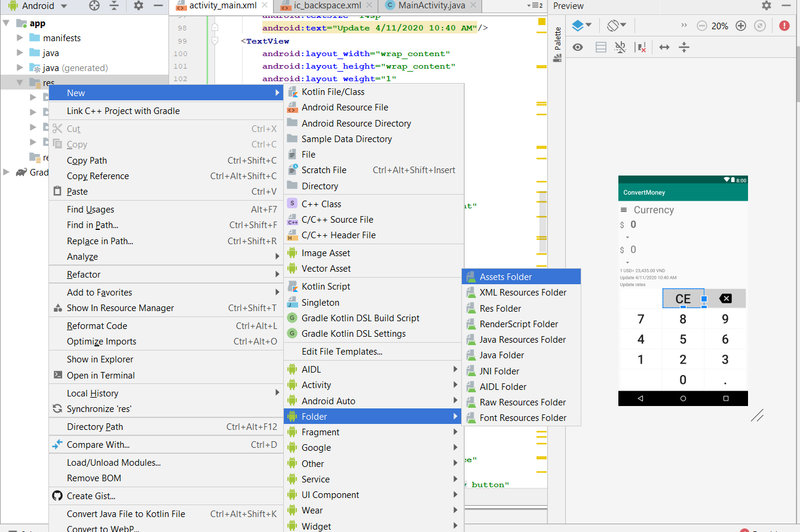Click the design surface layers icon
This screenshot has width=800, height=532.
tap(581, 26)
